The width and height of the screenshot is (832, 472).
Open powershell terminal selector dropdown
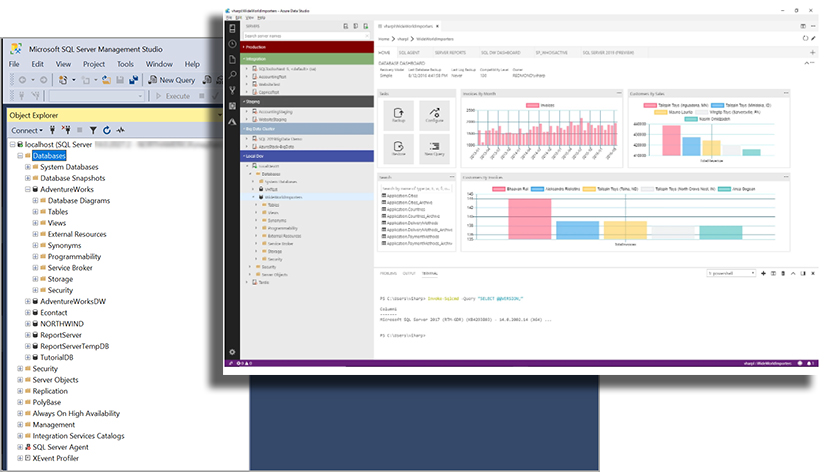pyautogui.click(x=731, y=273)
